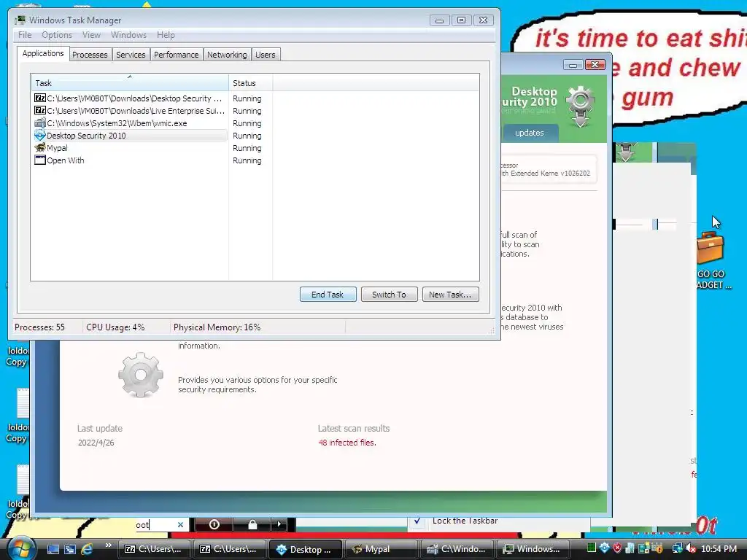Switch to the Services tab
The height and width of the screenshot is (560, 747).
coord(131,55)
